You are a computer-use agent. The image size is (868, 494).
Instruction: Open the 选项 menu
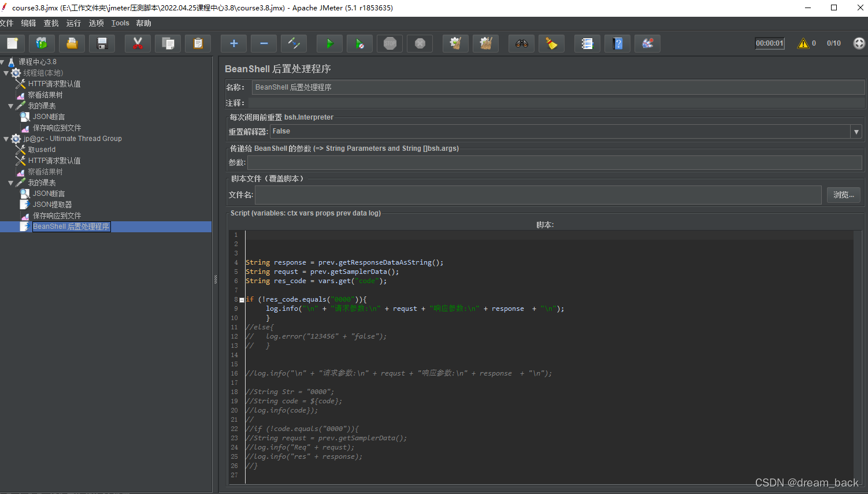coord(96,23)
